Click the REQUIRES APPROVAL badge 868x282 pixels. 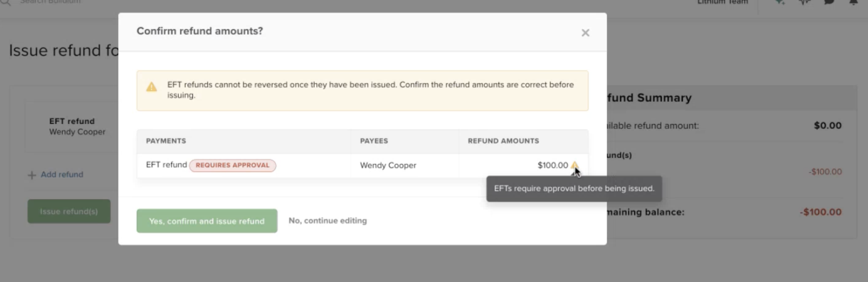click(232, 165)
